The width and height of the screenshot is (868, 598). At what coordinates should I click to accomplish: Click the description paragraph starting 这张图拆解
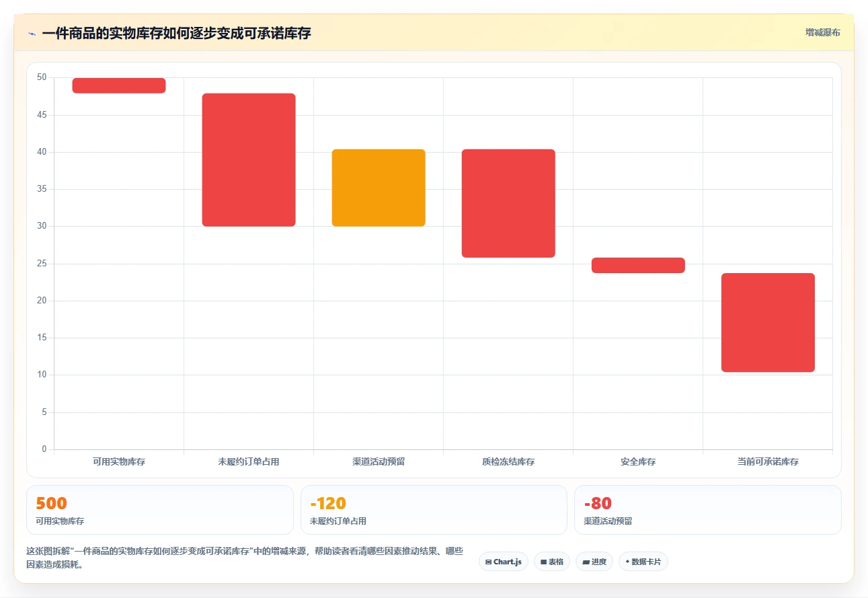coord(245,558)
